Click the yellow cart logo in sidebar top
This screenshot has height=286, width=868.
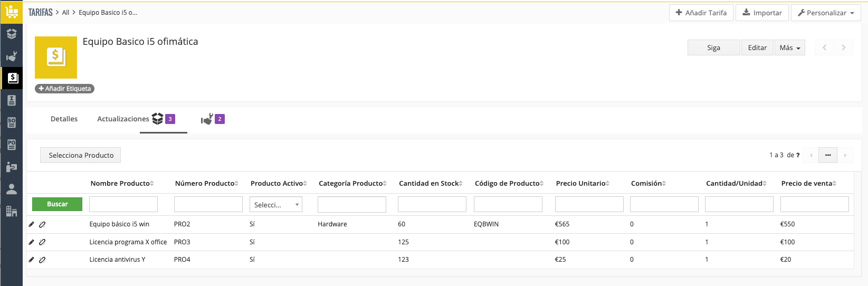(x=11, y=12)
